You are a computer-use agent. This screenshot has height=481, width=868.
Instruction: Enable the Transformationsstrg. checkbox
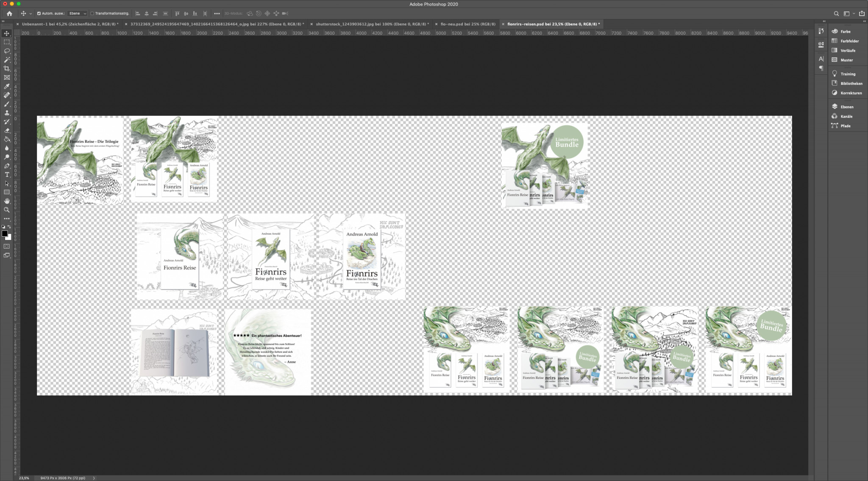pos(92,14)
